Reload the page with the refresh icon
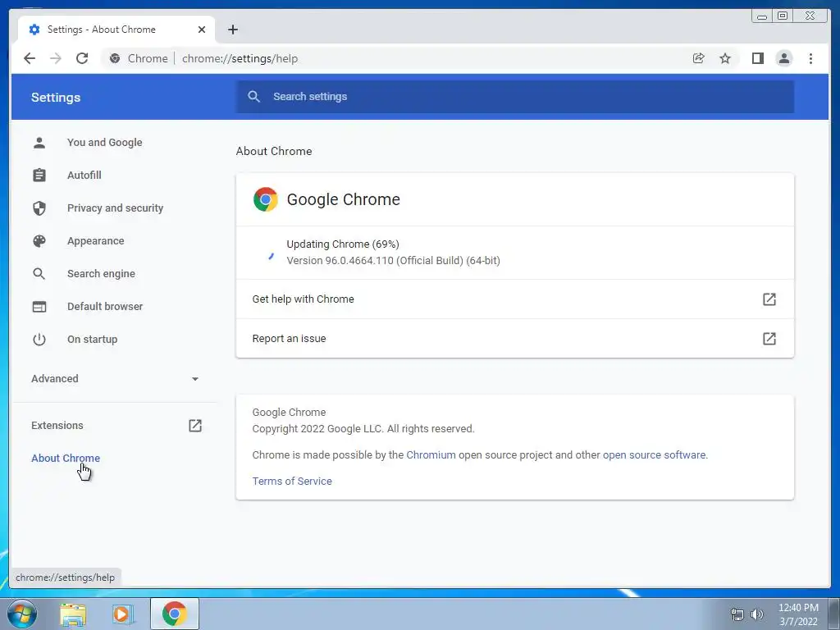The height and width of the screenshot is (630, 840). (82, 58)
